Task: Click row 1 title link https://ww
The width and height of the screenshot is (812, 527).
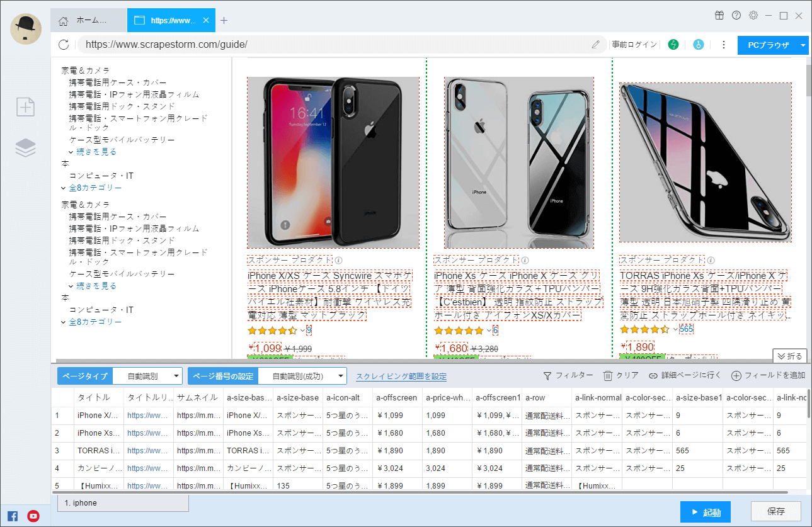Action: 148,416
